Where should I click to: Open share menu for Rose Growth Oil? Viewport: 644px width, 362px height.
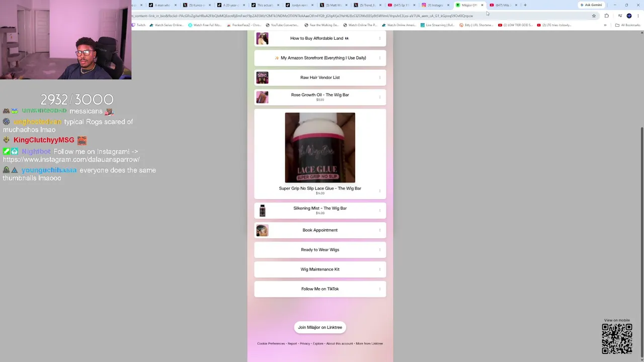pos(380,97)
